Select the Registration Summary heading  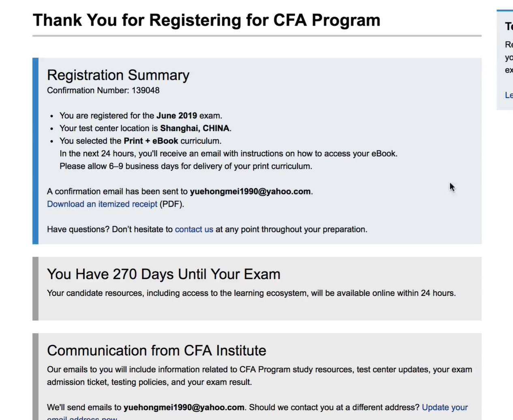(x=118, y=75)
